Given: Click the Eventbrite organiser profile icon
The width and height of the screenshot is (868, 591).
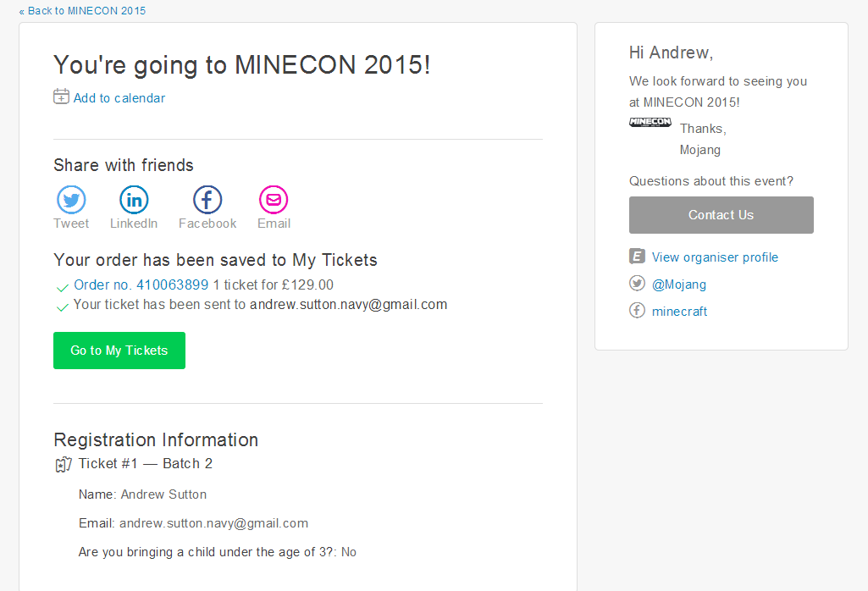Looking at the screenshot, I should [637, 257].
